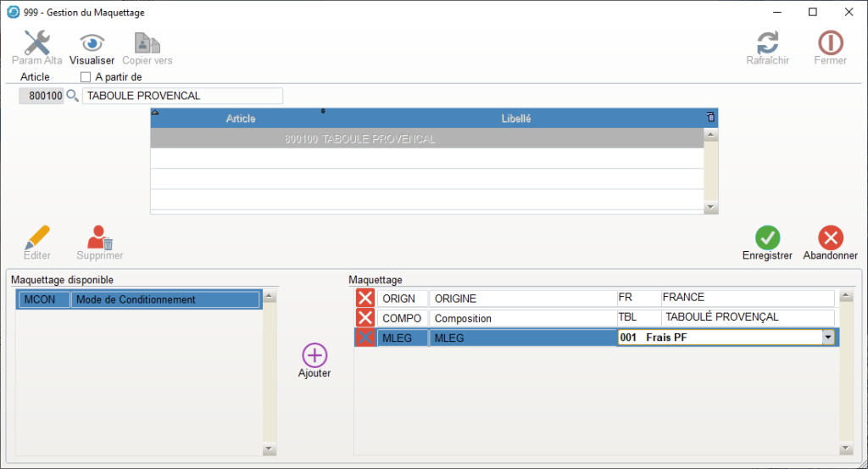
Task: Click the Abandonner red cross icon
Action: [x=830, y=238]
